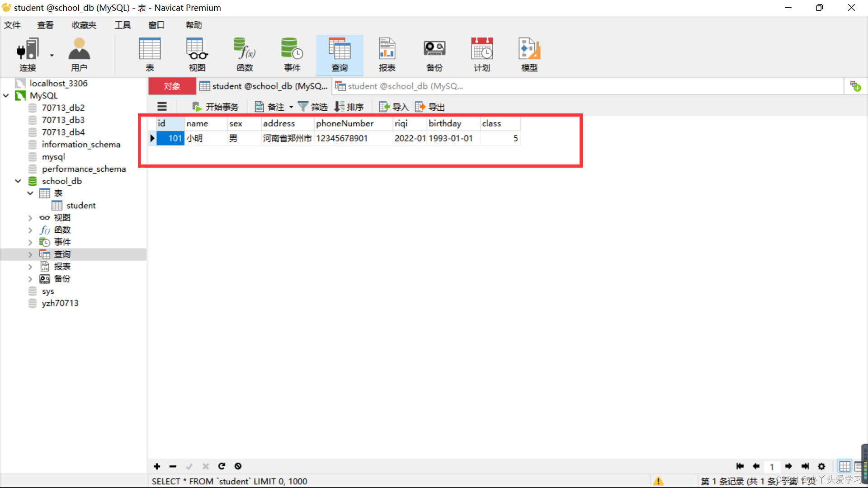The image size is (868, 488).
Task: Open the Backup (备份) toolbar icon
Action: tap(434, 55)
